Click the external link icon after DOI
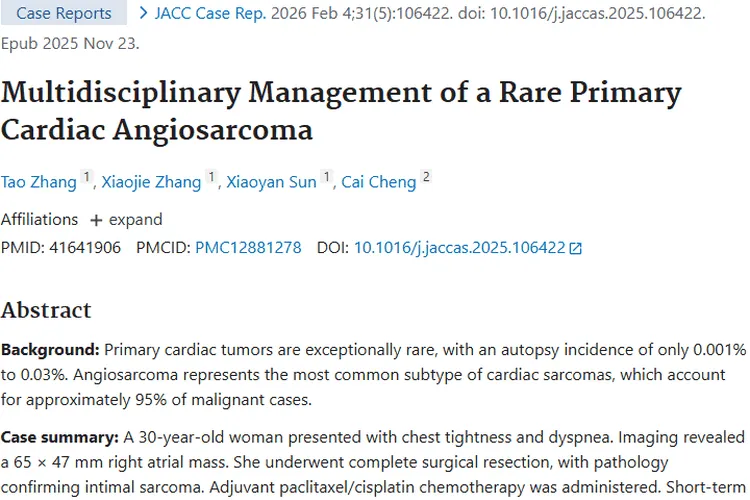The height and width of the screenshot is (500, 750). [575, 248]
